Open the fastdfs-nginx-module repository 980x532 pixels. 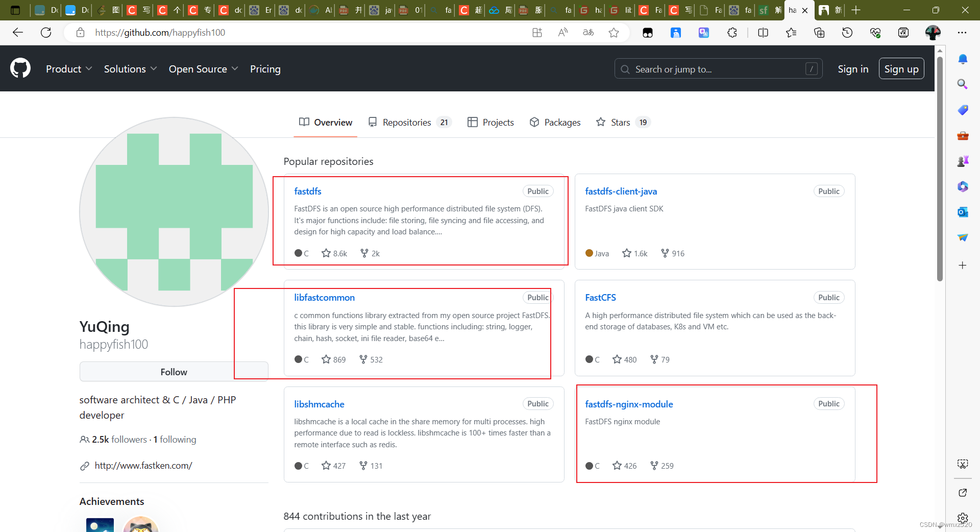[x=629, y=404]
